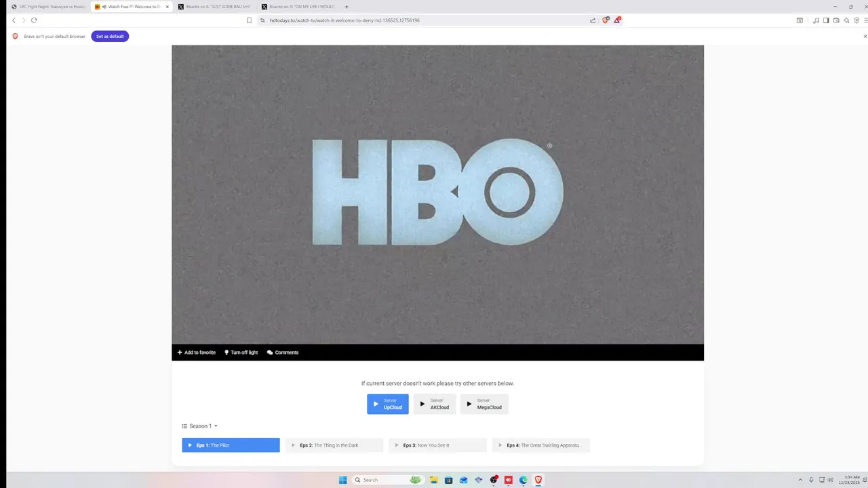The width and height of the screenshot is (868, 488).
Task: Go back using the browser back arrow
Action: (14, 20)
